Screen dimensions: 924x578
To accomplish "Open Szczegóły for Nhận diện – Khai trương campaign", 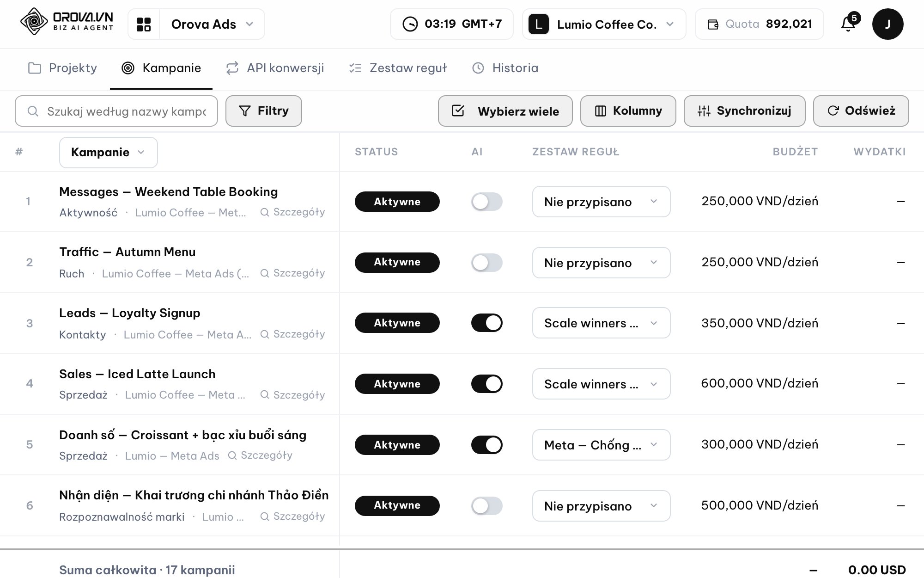I will click(293, 517).
